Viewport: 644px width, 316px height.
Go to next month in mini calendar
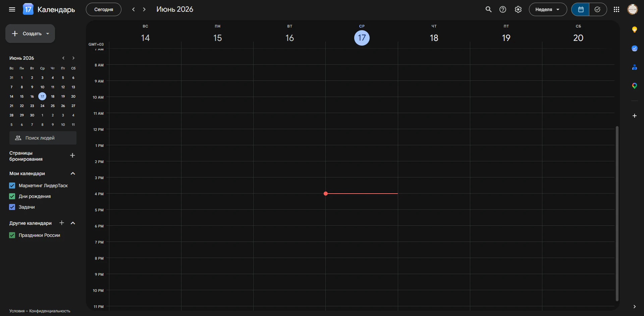click(73, 58)
